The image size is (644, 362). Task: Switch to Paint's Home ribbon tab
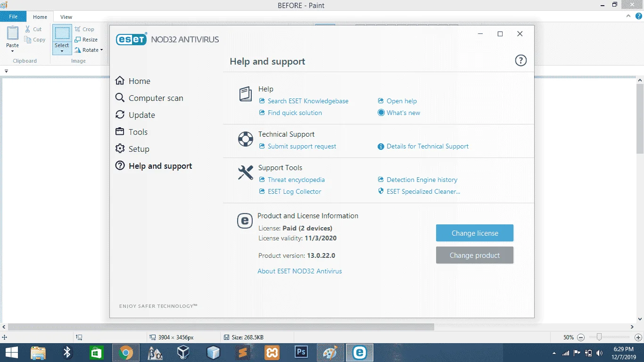point(40,16)
